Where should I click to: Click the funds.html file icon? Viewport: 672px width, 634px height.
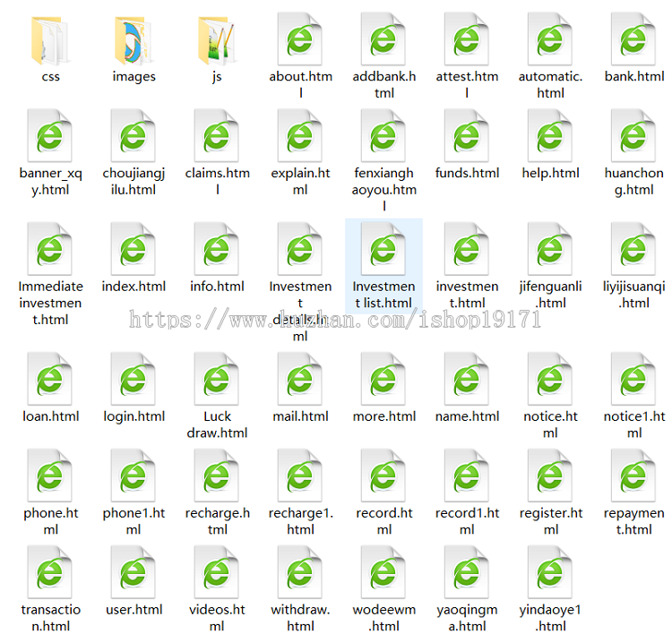click(x=466, y=136)
